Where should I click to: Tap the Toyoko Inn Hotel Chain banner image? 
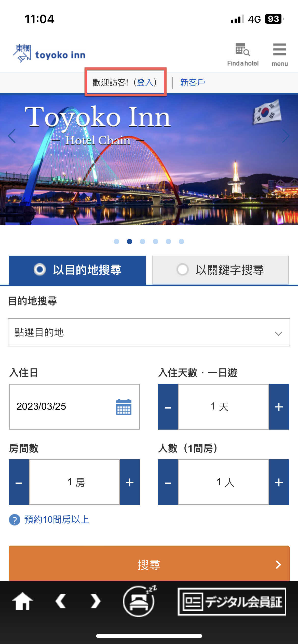tap(149, 159)
